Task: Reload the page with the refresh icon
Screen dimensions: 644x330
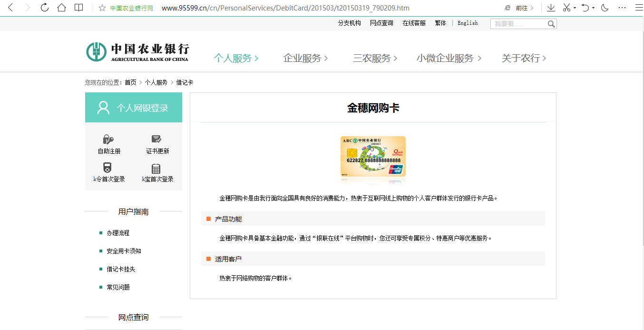Action: coord(45,8)
